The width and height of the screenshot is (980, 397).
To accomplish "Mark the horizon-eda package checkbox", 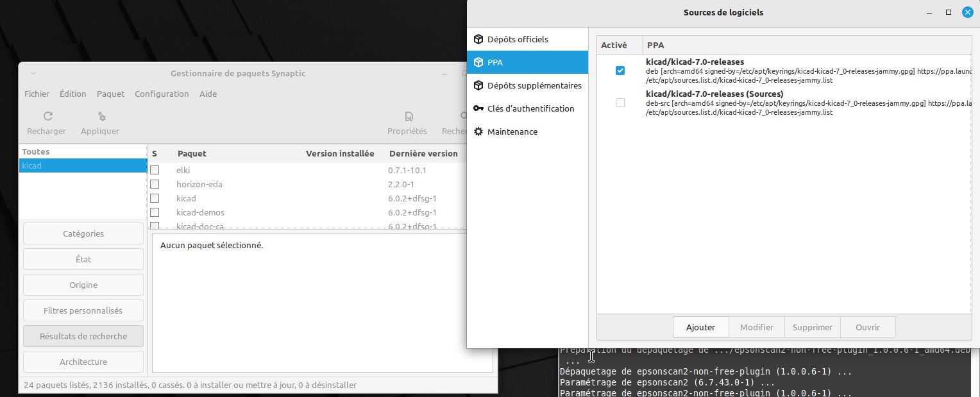I will coord(155,184).
